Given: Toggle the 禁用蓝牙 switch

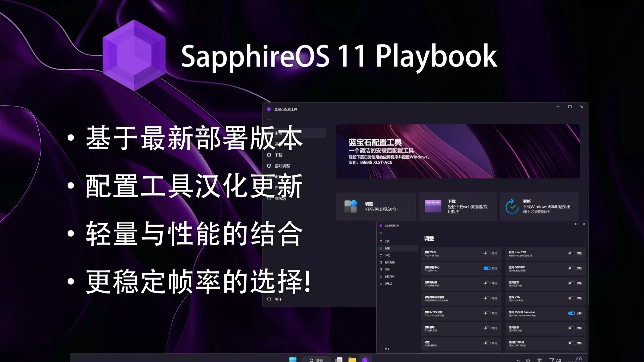Looking at the screenshot, I should pyautogui.click(x=572, y=283).
